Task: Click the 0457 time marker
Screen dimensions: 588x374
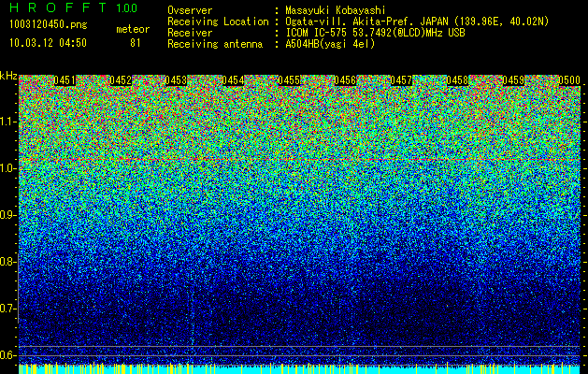Action: click(401, 80)
